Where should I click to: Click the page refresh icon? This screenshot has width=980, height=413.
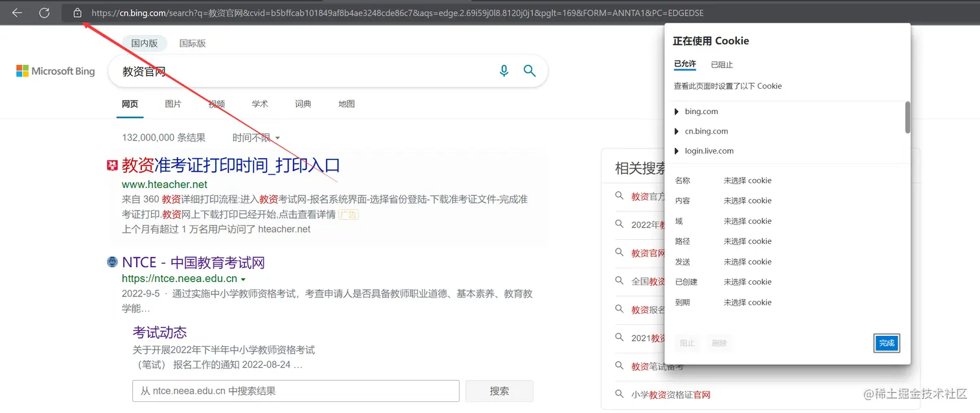(43, 12)
